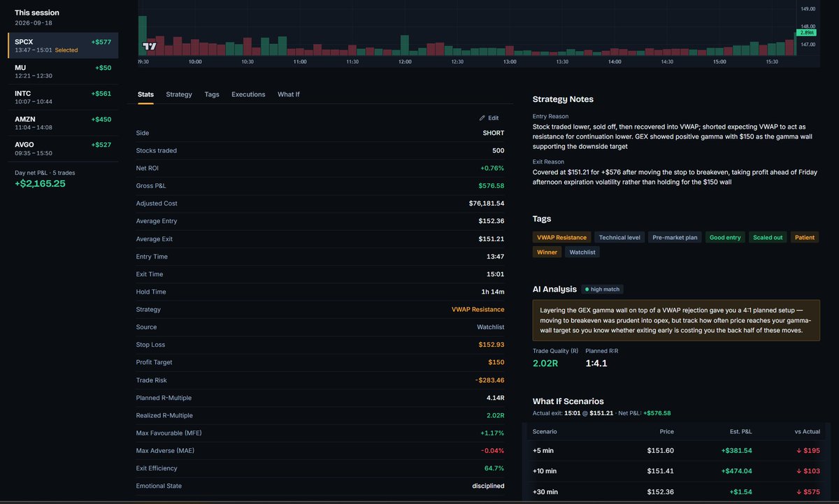
Task: Open the Tags tab
Action: pyautogui.click(x=212, y=94)
